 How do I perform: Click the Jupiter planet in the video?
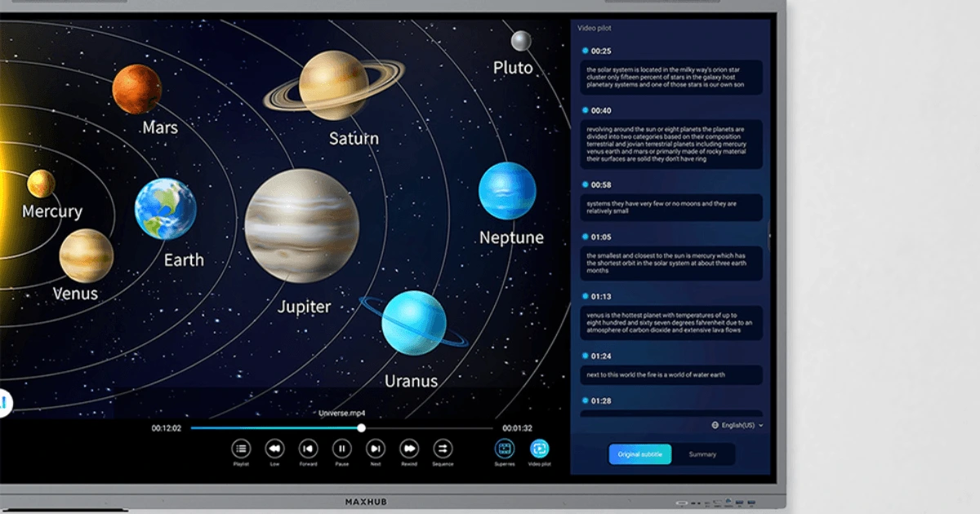pos(302,226)
